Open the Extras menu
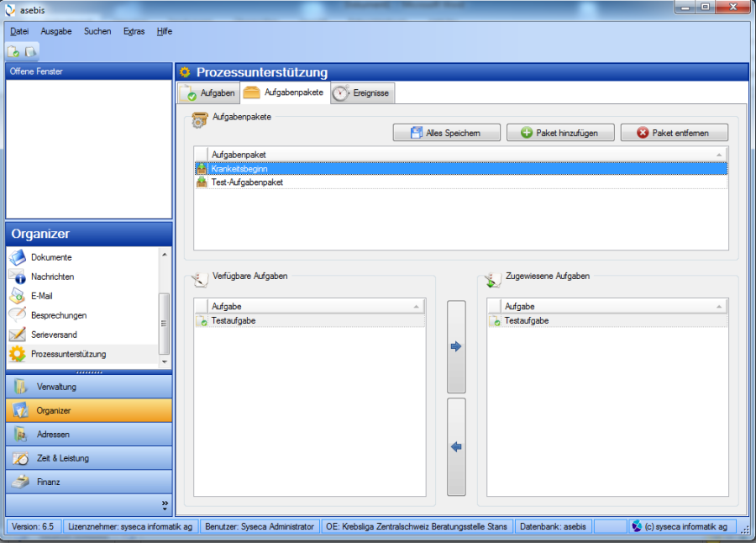The width and height of the screenshot is (756, 543). [x=134, y=31]
